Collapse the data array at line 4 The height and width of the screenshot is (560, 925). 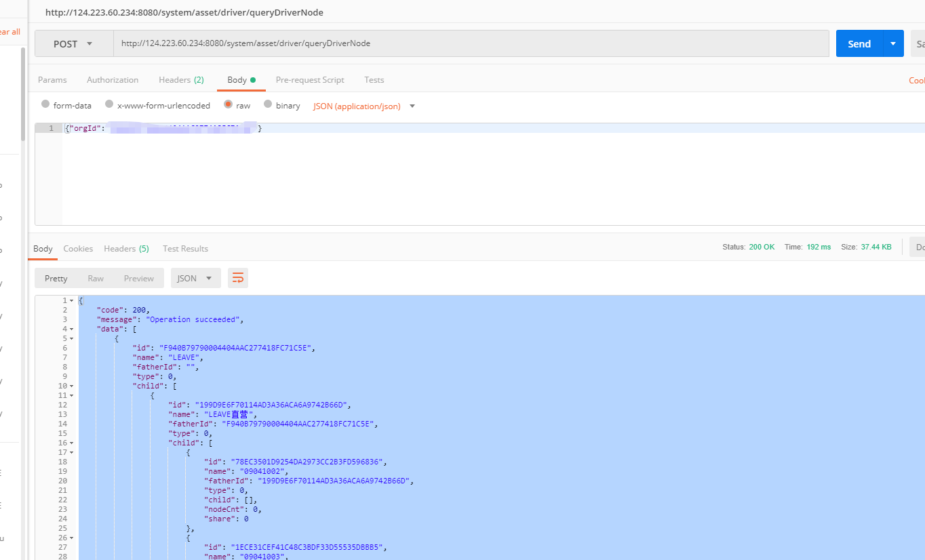[72, 329]
